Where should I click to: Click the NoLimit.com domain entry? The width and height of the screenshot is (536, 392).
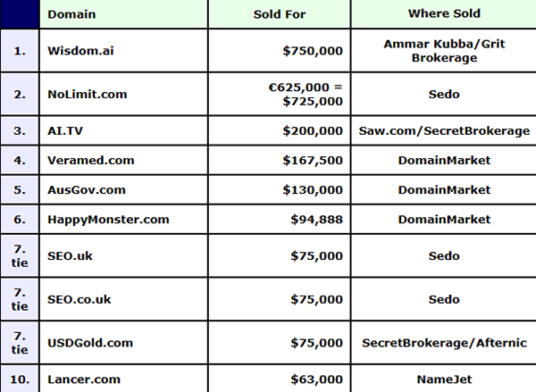pyautogui.click(x=82, y=94)
